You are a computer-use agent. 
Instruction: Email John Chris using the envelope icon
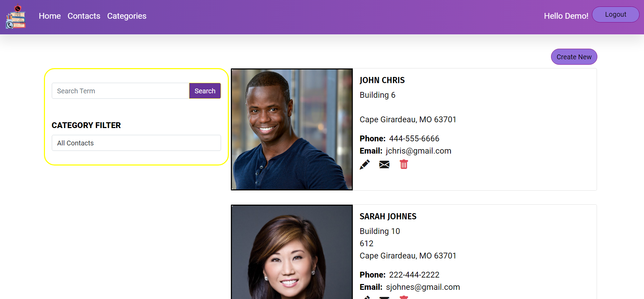(384, 164)
